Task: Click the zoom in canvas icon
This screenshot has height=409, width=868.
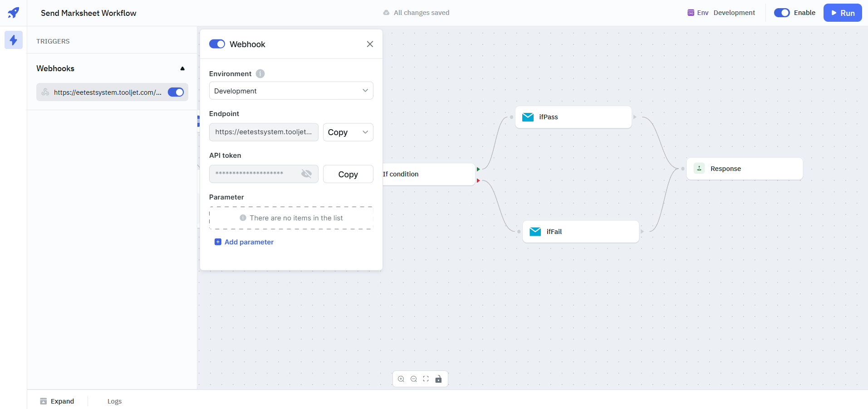Action: [401, 379]
